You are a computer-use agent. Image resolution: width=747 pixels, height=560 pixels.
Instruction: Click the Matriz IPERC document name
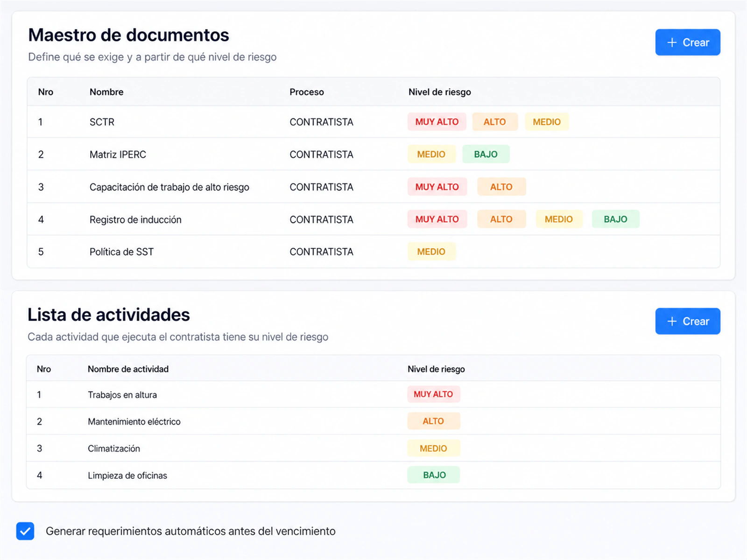pyautogui.click(x=118, y=154)
